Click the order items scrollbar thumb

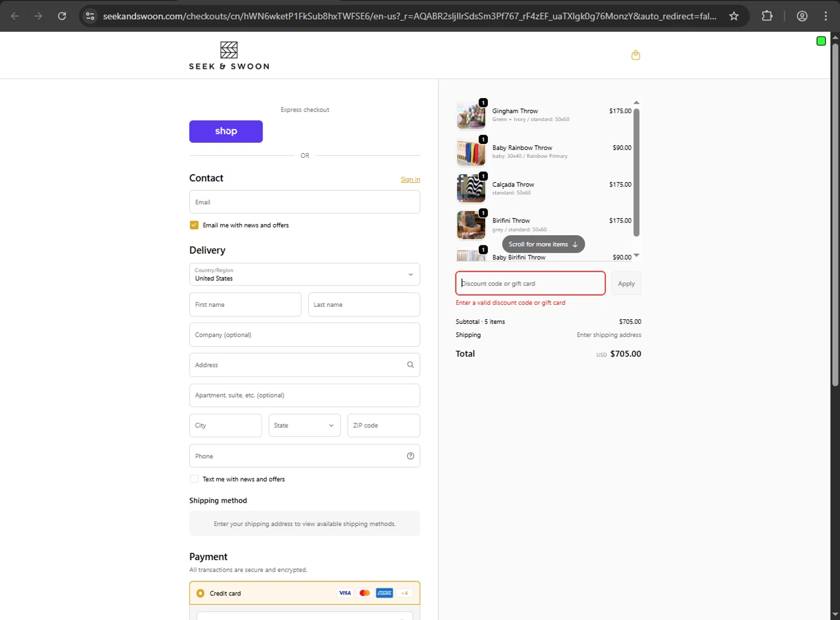[636, 172]
